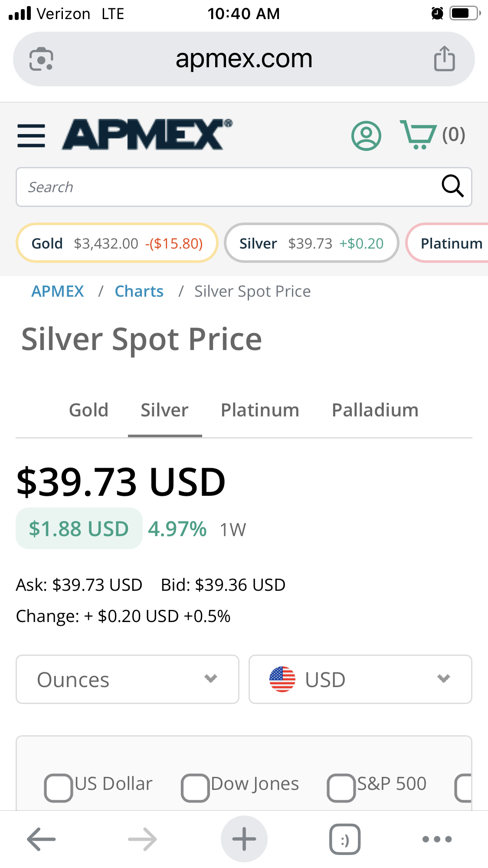488x868 pixels.
Task: Switch to the Gold price tab
Action: (88, 410)
